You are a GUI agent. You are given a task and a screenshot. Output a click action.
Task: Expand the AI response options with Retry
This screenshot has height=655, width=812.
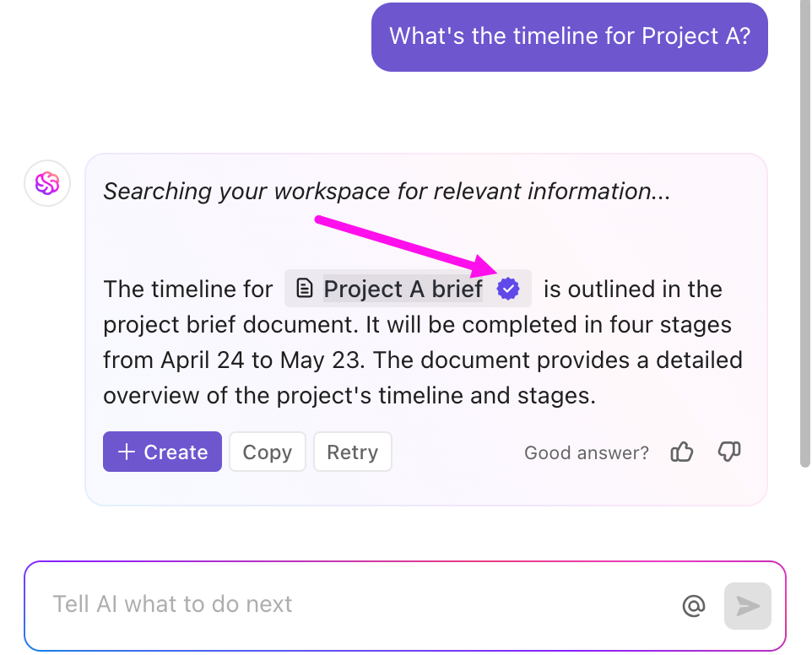(x=352, y=452)
